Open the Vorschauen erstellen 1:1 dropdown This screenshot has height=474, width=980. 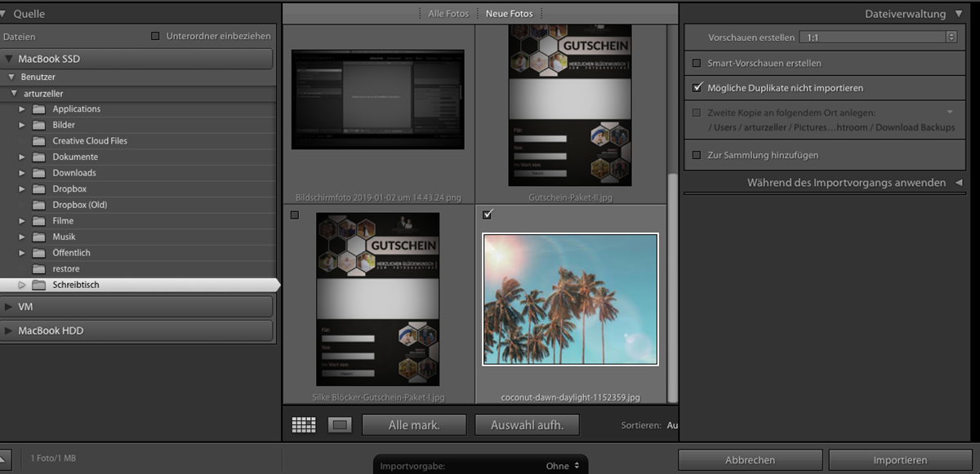(x=878, y=38)
